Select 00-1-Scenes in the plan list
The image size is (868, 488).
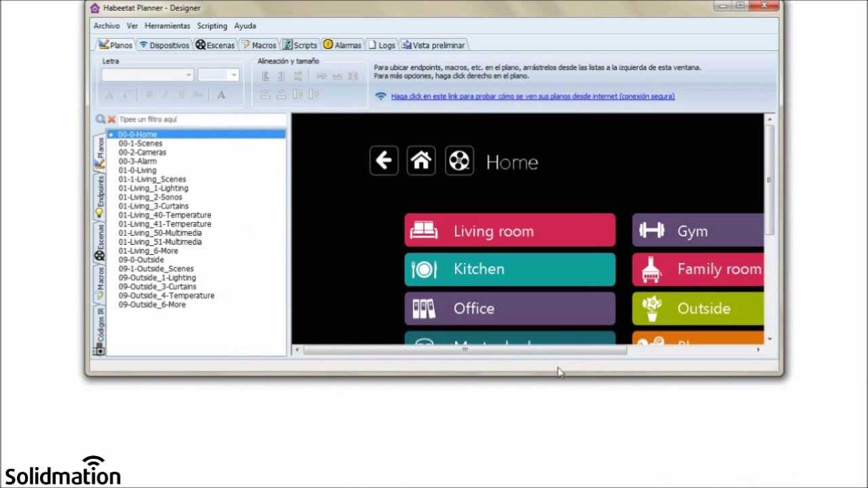coord(140,144)
